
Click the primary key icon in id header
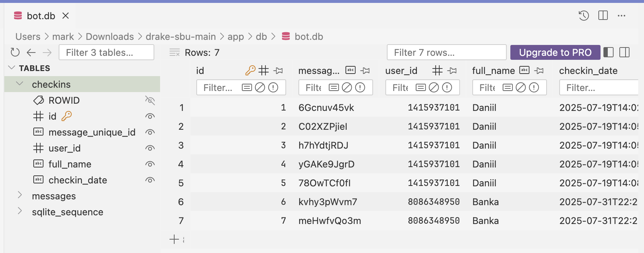250,70
